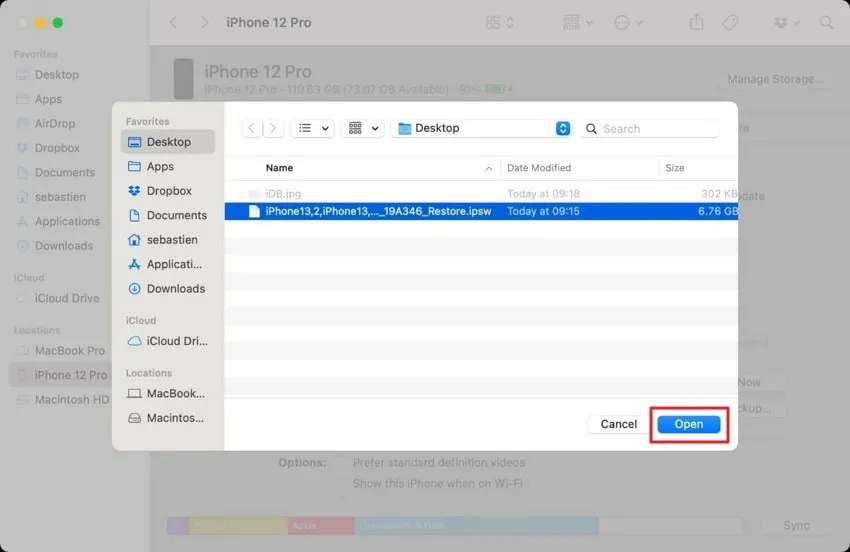Toggle Prefer standard definition videos checkbox
The height and width of the screenshot is (552, 850).
coord(340,463)
